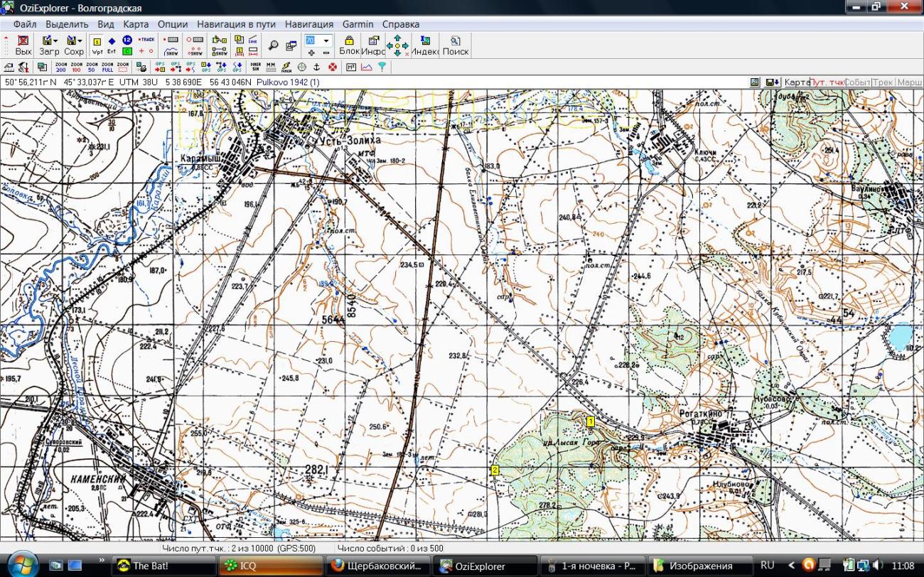
Task: Toggle the Блок lock button
Action: pyautogui.click(x=350, y=45)
